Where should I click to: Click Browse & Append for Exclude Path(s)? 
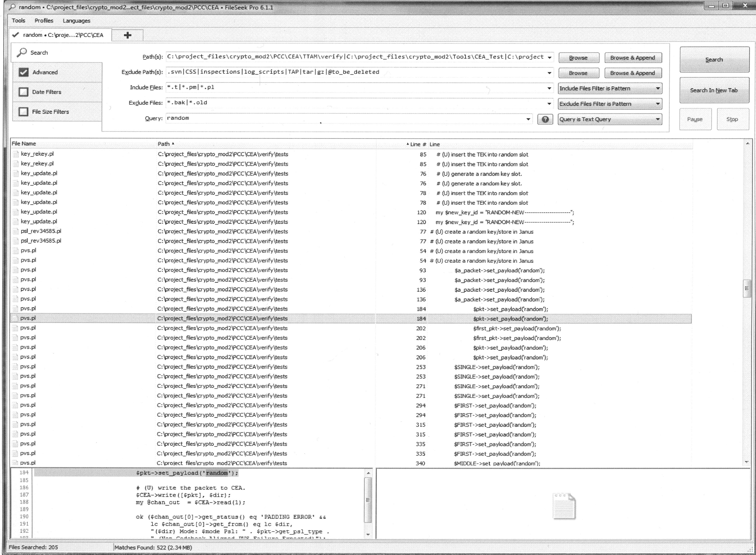(632, 73)
